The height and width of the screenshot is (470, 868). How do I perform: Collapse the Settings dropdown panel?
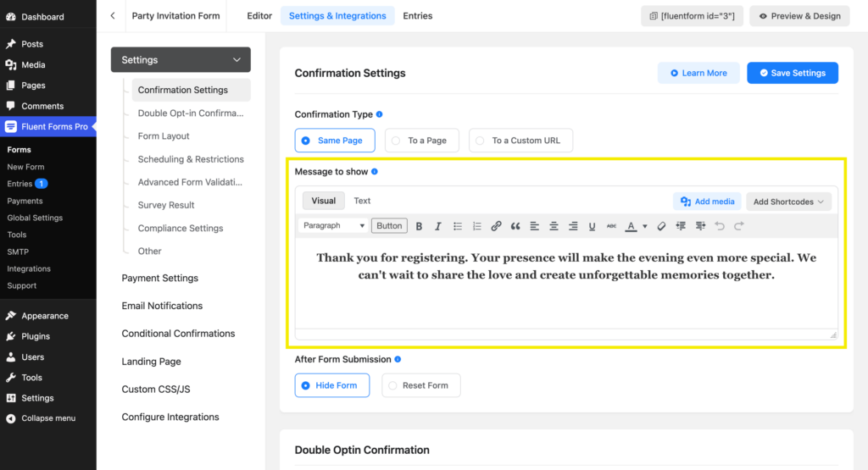(x=181, y=60)
